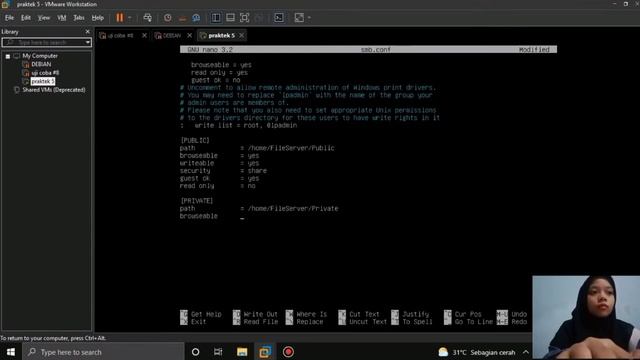
Task: Select the praktek 5 tab
Action: click(x=221, y=36)
